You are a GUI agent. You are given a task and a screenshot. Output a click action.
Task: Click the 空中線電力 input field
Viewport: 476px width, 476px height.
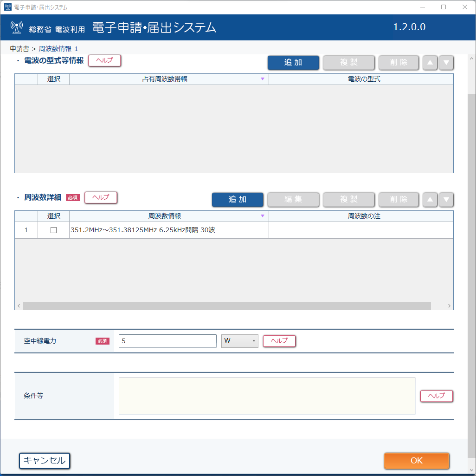pyautogui.click(x=167, y=341)
